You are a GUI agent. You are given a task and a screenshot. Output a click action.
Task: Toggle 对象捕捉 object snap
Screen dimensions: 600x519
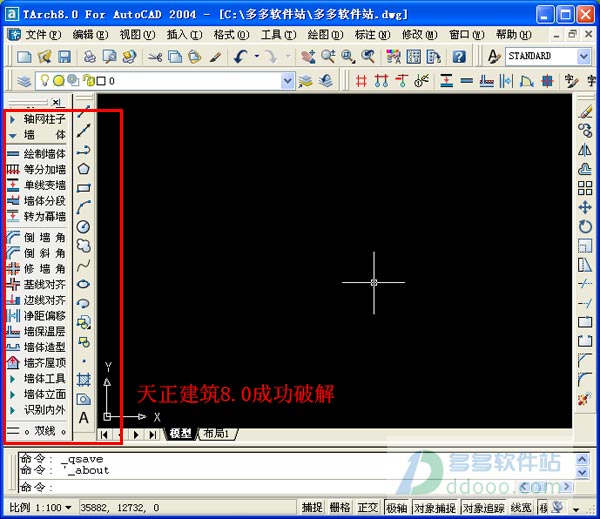click(435, 508)
